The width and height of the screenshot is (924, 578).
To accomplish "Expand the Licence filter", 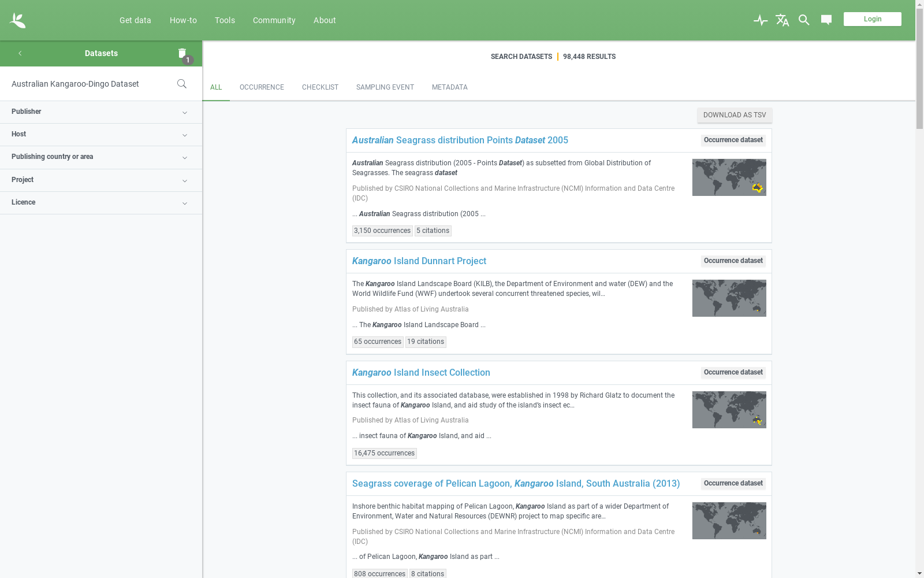I will click(101, 203).
